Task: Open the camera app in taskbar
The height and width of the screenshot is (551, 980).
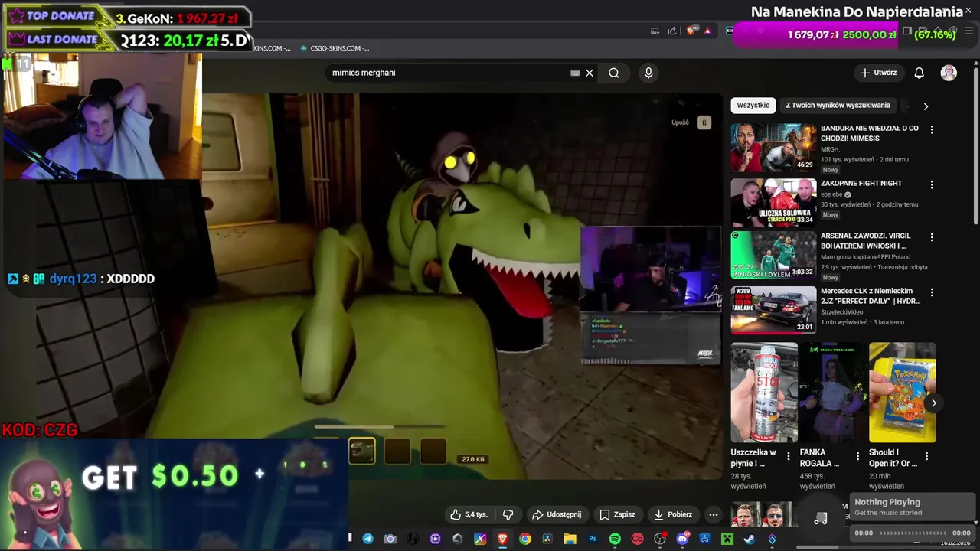Action: (x=390, y=539)
